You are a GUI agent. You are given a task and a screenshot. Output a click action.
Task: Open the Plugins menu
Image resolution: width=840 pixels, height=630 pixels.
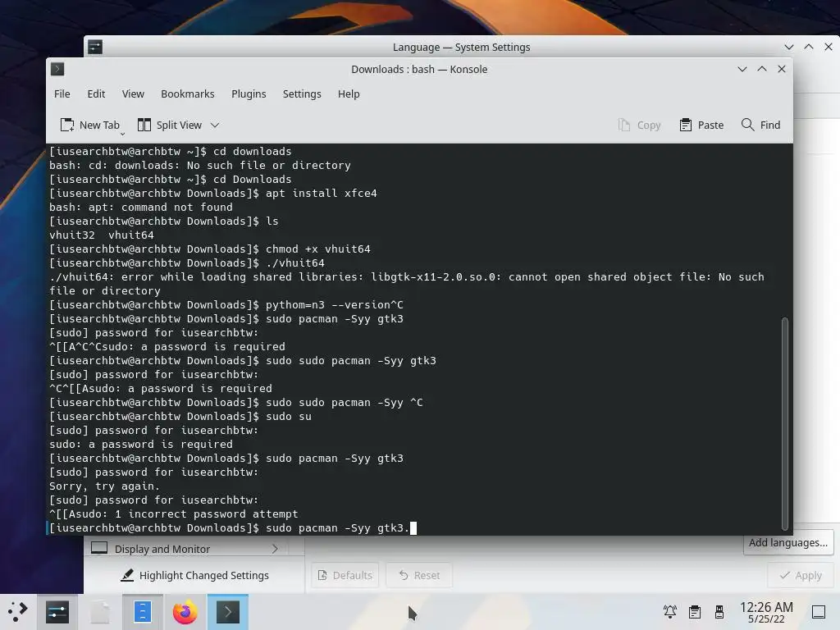pyautogui.click(x=249, y=94)
